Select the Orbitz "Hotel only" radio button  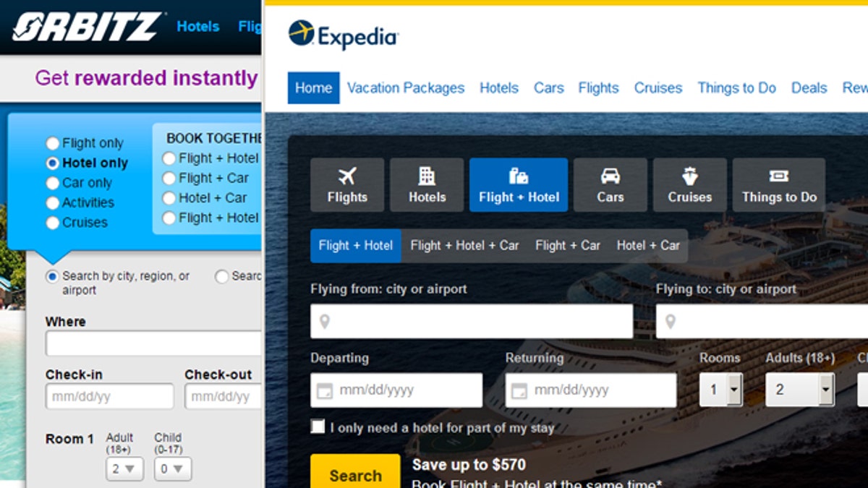tap(53, 163)
